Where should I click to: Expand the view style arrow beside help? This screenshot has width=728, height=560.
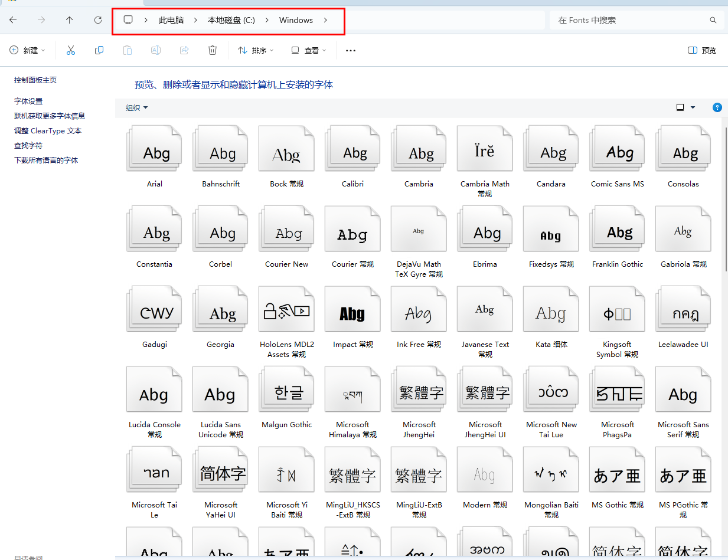click(x=693, y=107)
